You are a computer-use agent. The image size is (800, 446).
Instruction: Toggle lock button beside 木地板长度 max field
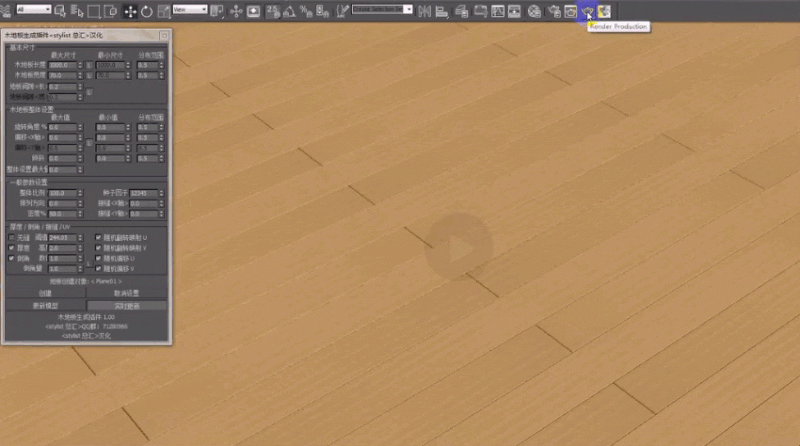(x=89, y=65)
